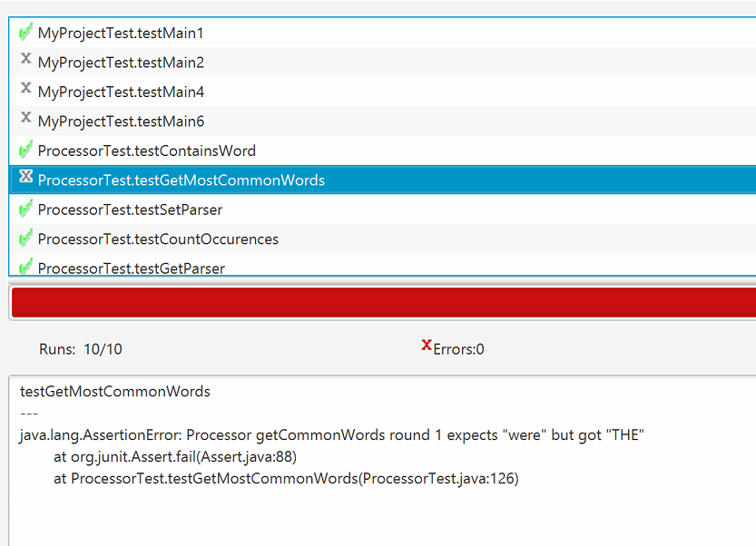
Task: Click the red X icon next to Errors:0
Action: (x=427, y=345)
